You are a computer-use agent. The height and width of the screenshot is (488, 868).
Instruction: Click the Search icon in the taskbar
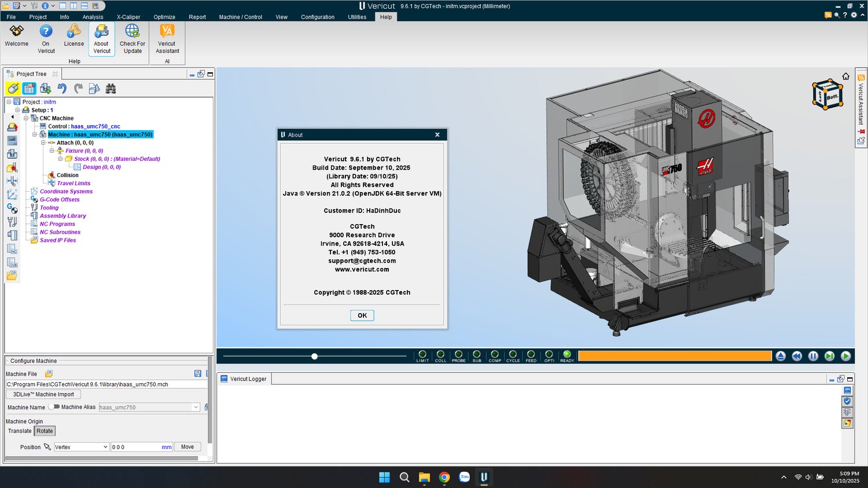pos(404,477)
